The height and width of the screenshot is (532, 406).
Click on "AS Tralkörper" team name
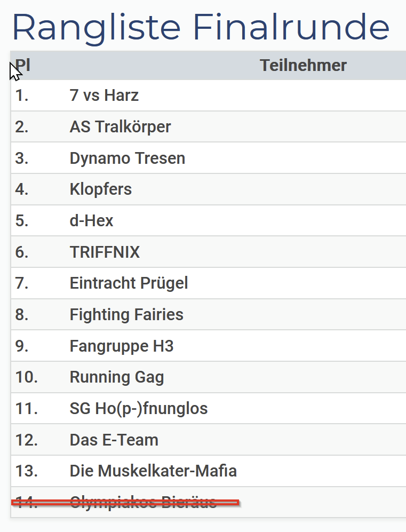120,127
